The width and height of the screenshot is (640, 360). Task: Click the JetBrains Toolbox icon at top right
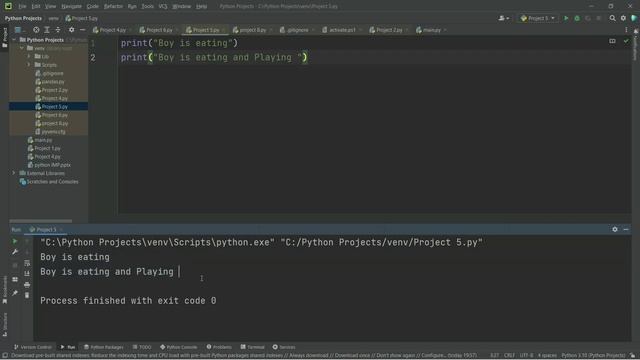(x=634, y=18)
